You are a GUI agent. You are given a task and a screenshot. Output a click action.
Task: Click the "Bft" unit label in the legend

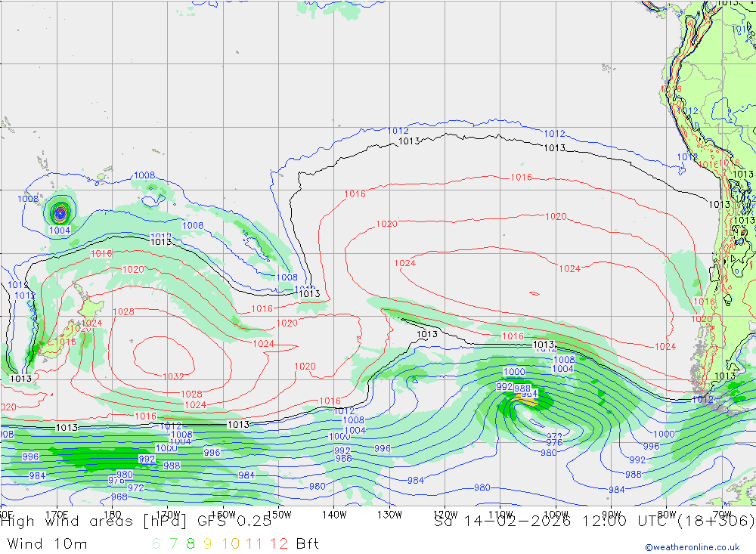(308, 544)
